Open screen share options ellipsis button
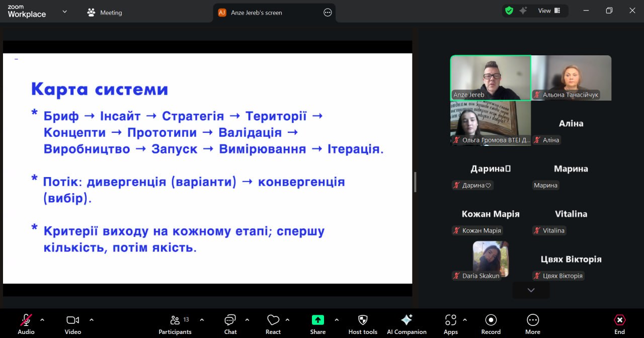 [x=328, y=13]
